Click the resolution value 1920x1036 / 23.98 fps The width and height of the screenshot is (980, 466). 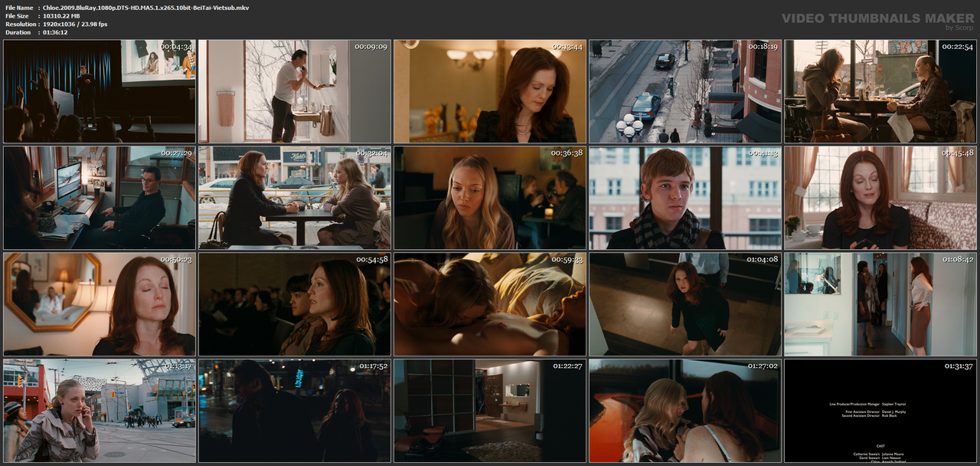pyautogui.click(x=75, y=25)
